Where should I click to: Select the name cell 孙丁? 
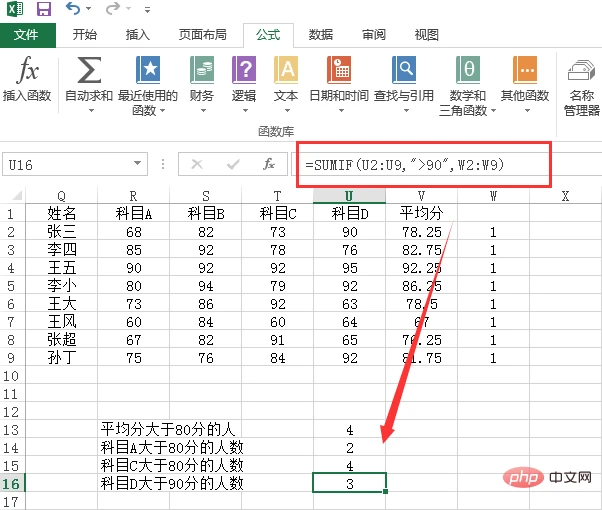pos(61,358)
